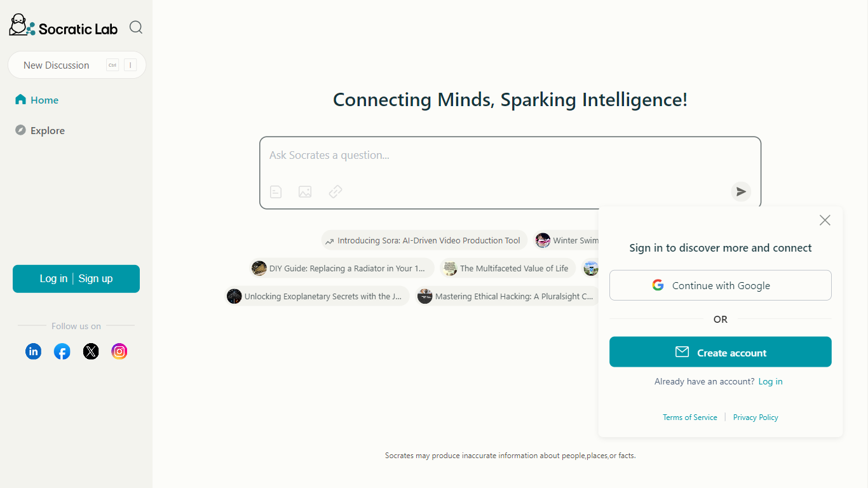Viewport: 868px width, 488px height.
Task: Attach an image using the picture icon
Action: click(305, 191)
